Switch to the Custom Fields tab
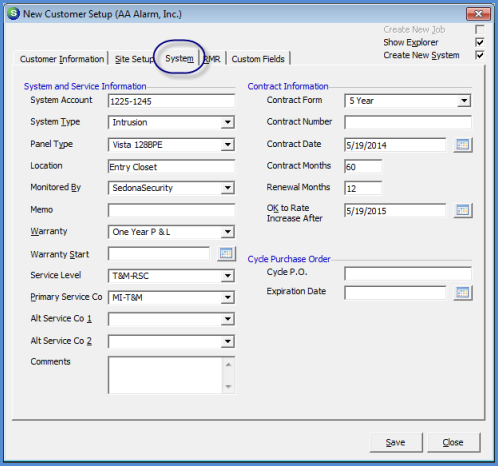The width and height of the screenshot is (498, 466). coord(258,59)
